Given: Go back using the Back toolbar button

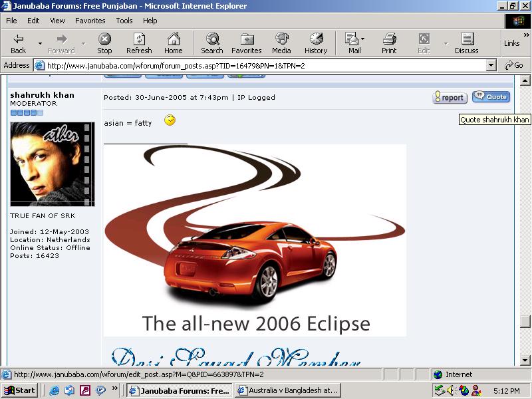Looking at the screenshot, I should (18, 43).
